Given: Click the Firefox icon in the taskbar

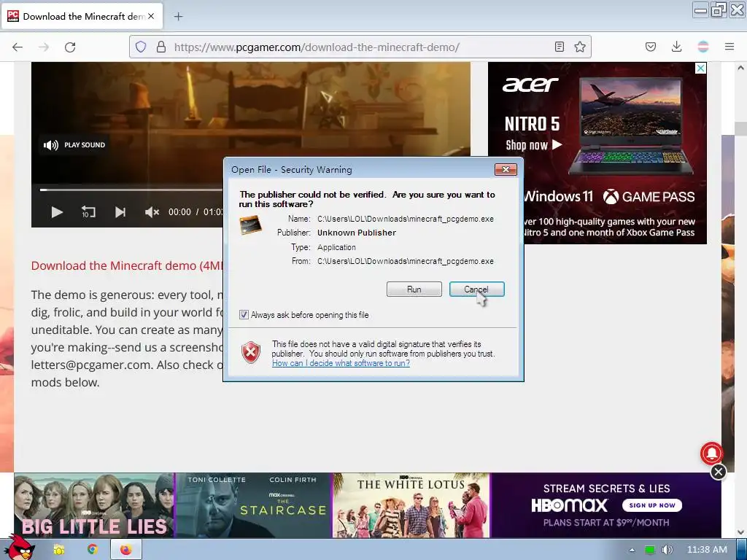Looking at the screenshot, I should click(x=125, y=550).
